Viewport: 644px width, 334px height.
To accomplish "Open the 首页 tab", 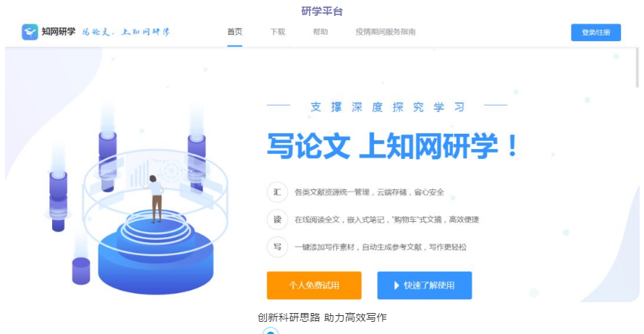I will point(234,32).
